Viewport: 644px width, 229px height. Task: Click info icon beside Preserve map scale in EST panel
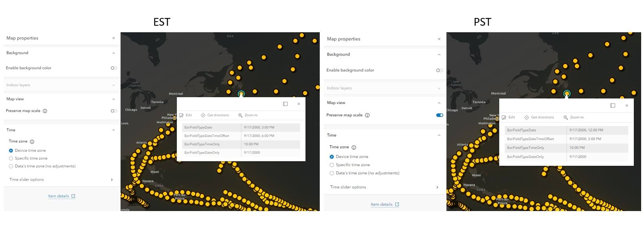click(45, 111)
